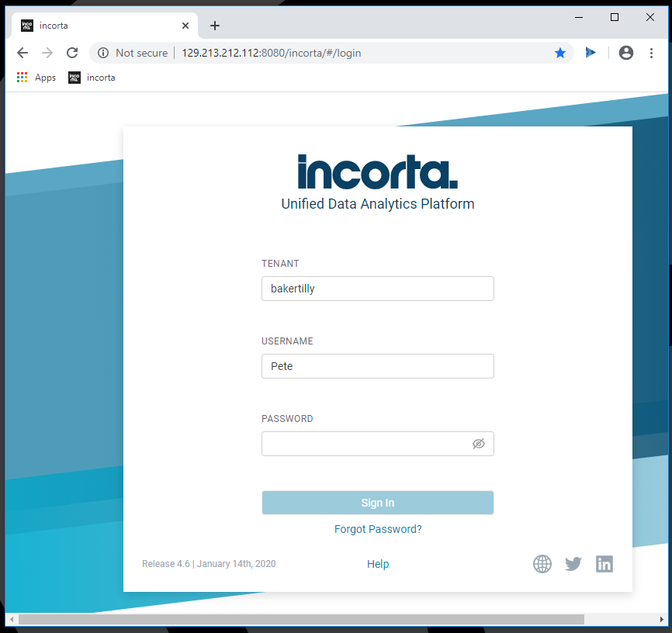Click the Username input field
Image resolution: width=672 pixels, height=633 pixels.
(x=378, y=366)
